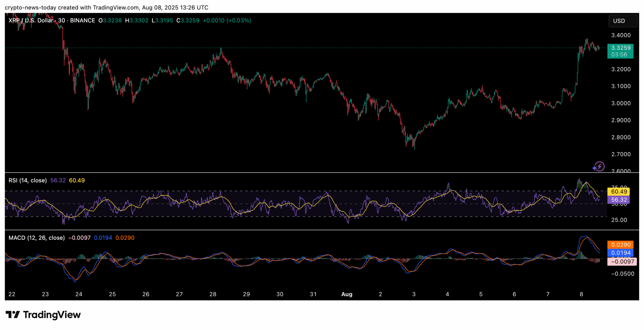This screenshot has height=329, width=644.
Task: Click the RSI (14, close) indicator legend
Action: point(28,180)
